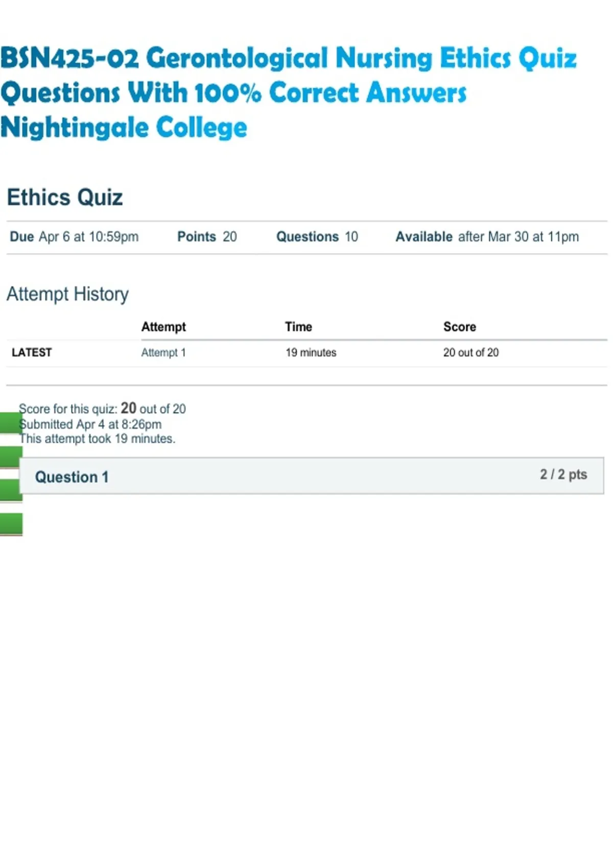This screenshot has height=868, width=613.
Task: Click the 20 out of 20 score cell
Action: [471, 352]
